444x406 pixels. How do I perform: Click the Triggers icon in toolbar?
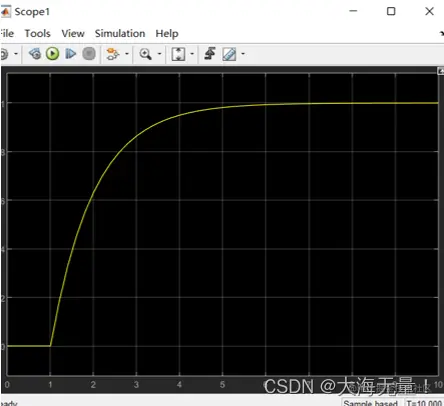[210, 54]
